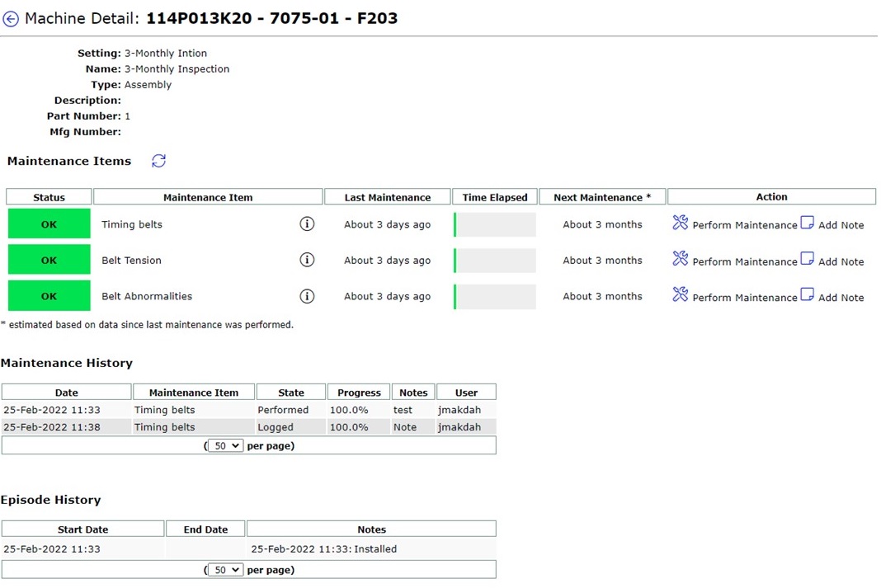This screenshot has width=881, height=588.
Task: Open info icon for Belt Tension
Action: click(x=307, y=260)
